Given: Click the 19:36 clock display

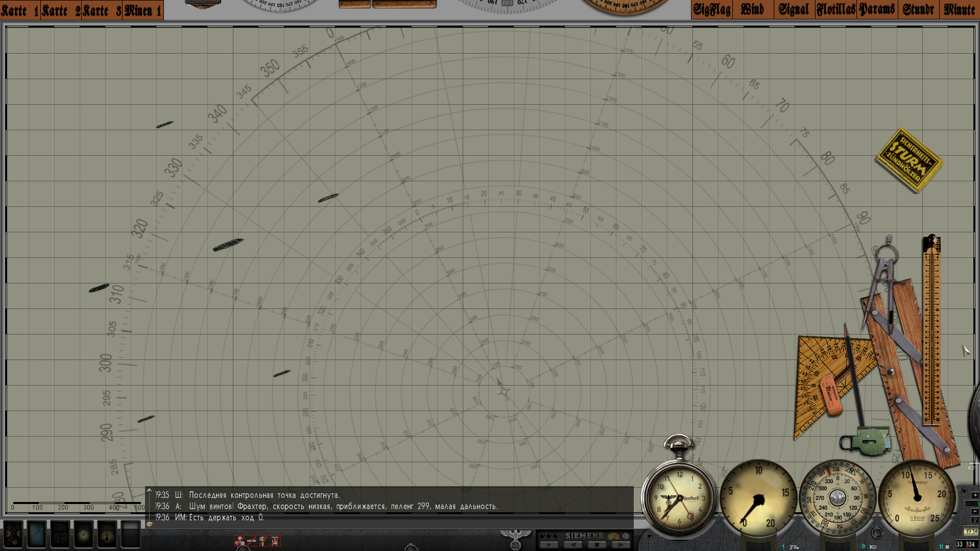Looking at the screenshot, I should point(971,531).
